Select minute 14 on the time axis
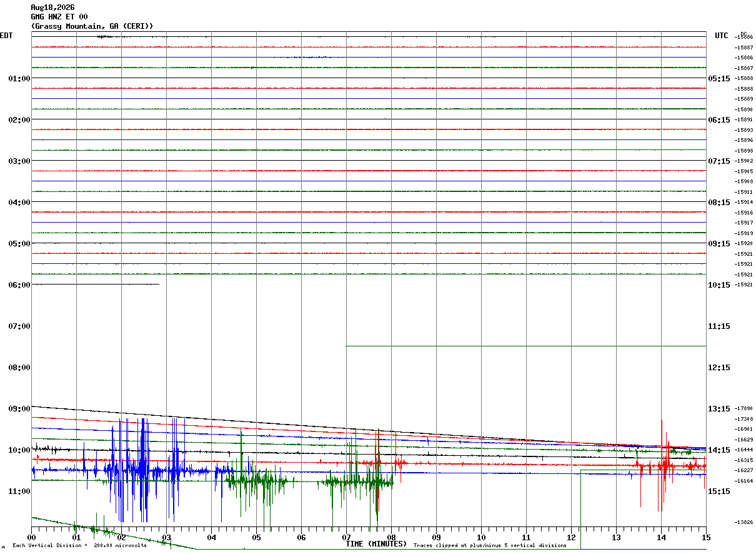 [662, 538]
